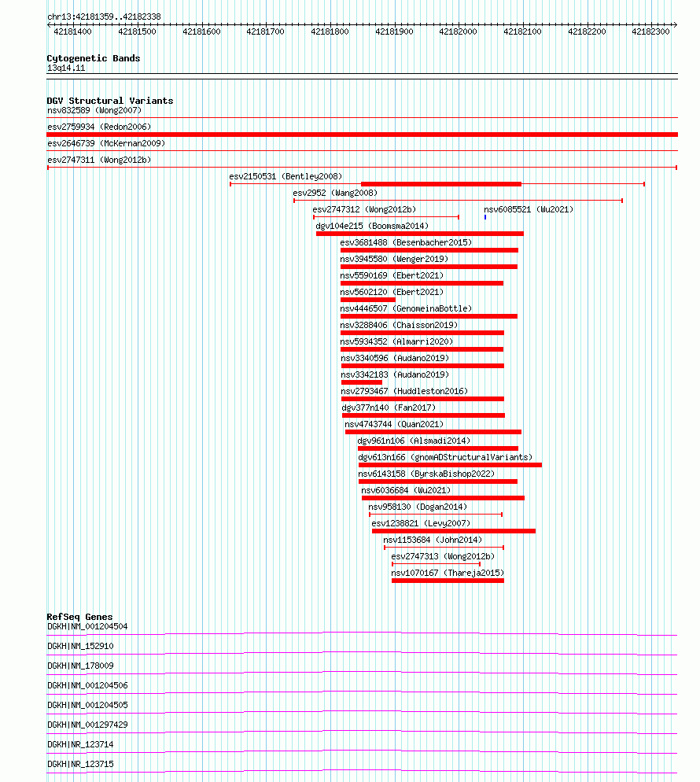This screenshot has width=700, height=782.
Task: Open the nsv958130 (Dogan2014) label
Action: click(418, 506)
